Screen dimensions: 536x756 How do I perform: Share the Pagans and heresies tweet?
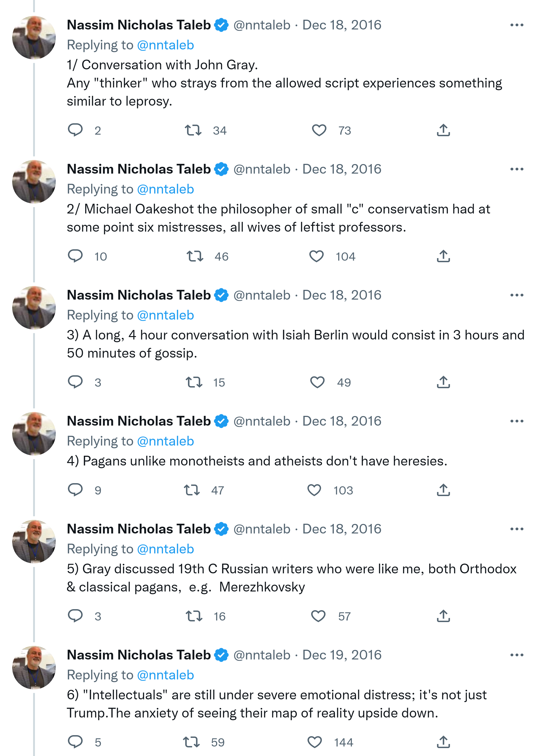(443, 490)
